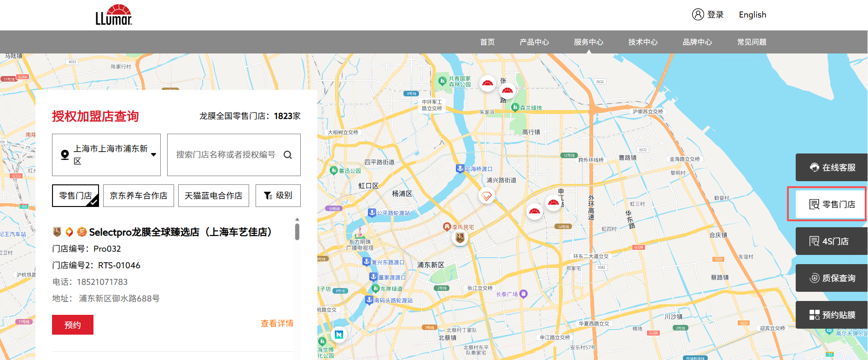Viewport: 868px width, 360px height.
Task: Click the shield badge icon before the Selectpro store name
Action: pyautogui.click(x=57, y=232)
